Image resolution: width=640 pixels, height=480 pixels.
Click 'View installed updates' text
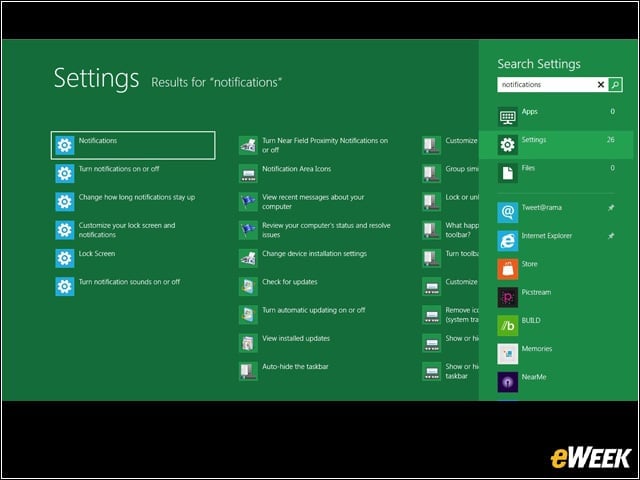(x=296, y=338)
